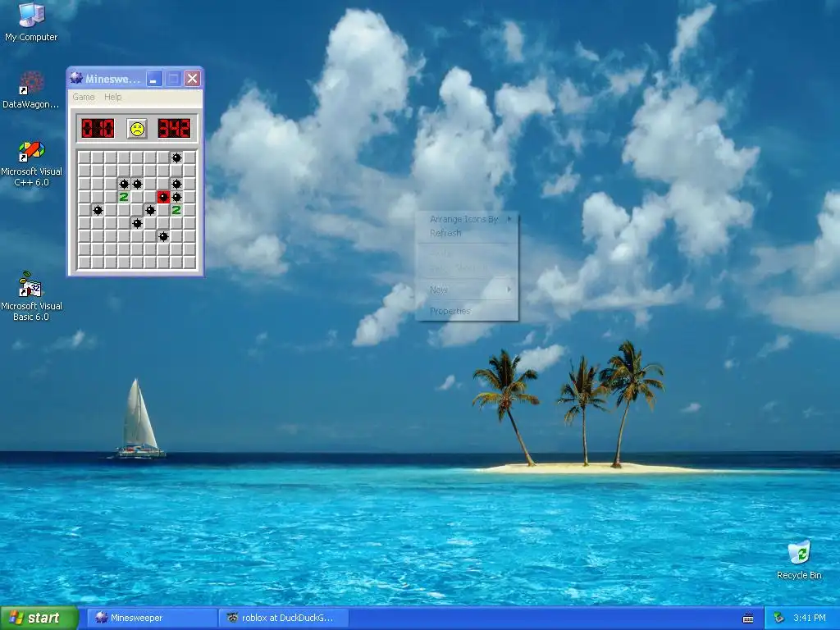Image resolution: width=840 pixels, height=630 pixels.
Task: Click the red exploded mine cell
Action: click(x=163, y=197)
